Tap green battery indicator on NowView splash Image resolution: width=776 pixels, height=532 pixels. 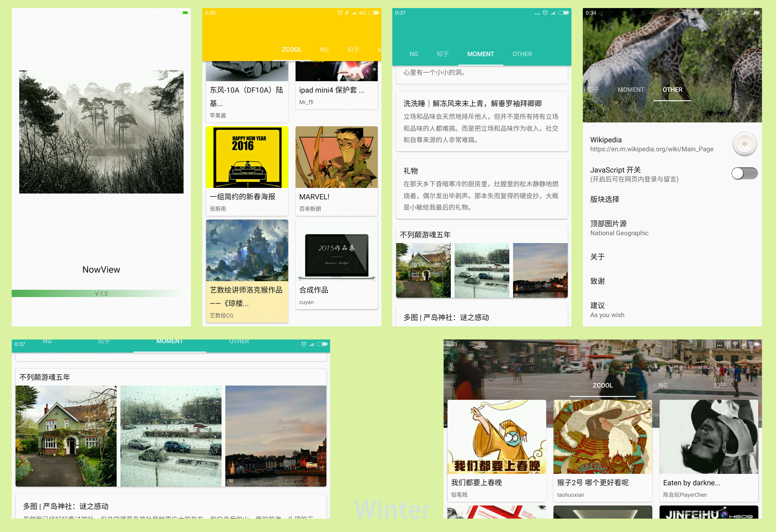[185, 13]
